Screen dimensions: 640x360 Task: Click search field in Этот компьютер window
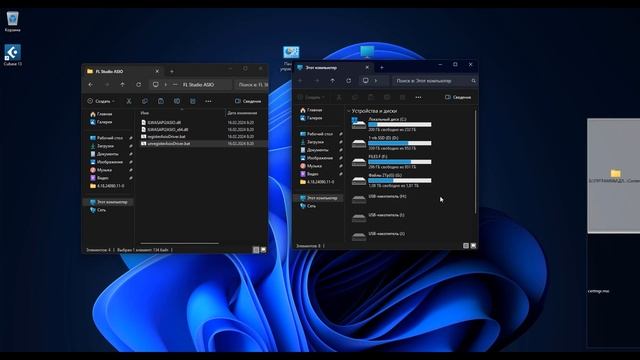pos(436,81)
